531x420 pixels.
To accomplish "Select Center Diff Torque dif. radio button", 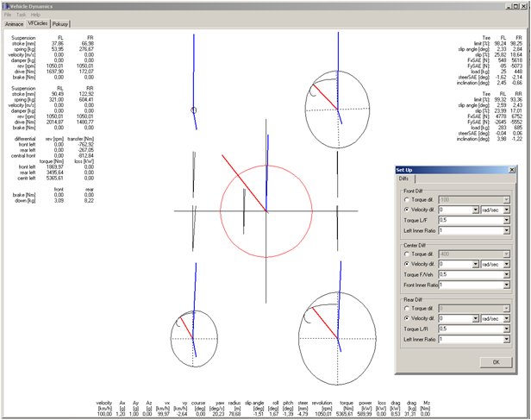I will pyautogui.click(x=407, y=255).
